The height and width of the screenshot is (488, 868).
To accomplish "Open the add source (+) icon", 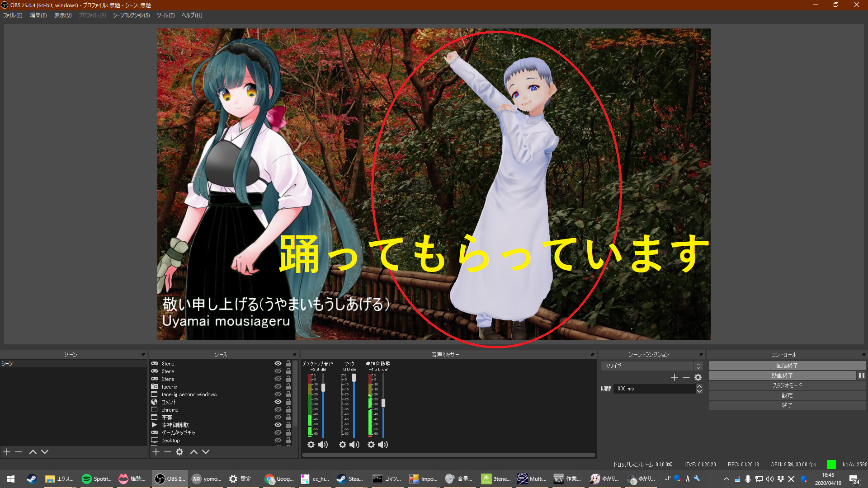I will 156,452.
